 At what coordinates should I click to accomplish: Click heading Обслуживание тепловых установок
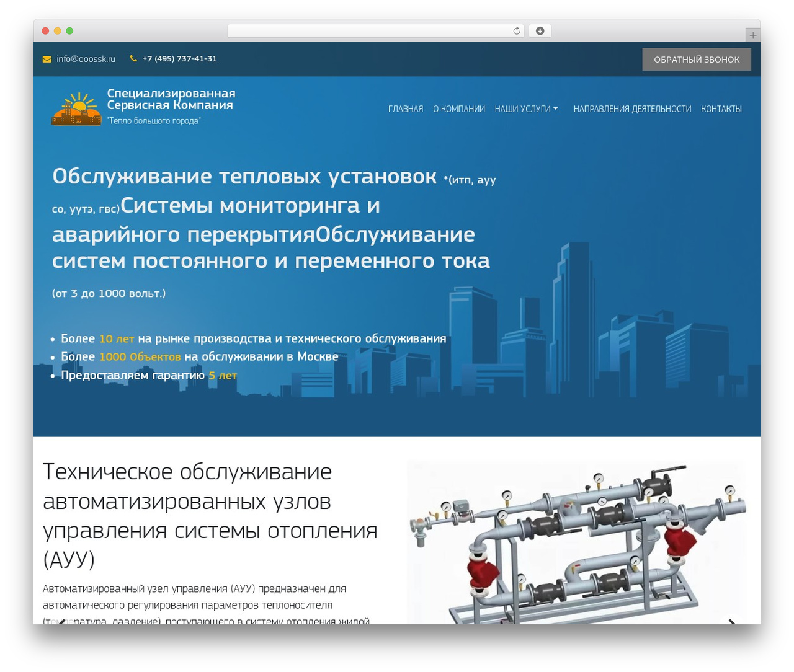click(x=244, y=177)
